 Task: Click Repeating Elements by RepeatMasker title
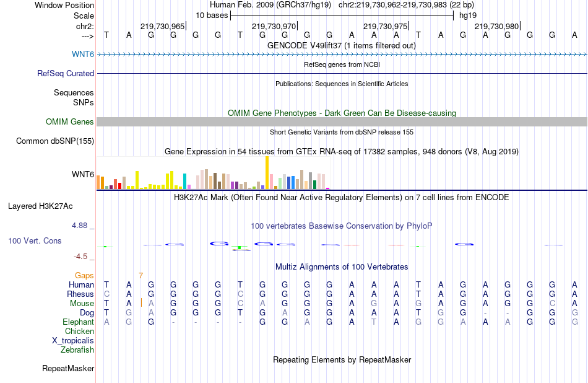click(x=342, y=359)
